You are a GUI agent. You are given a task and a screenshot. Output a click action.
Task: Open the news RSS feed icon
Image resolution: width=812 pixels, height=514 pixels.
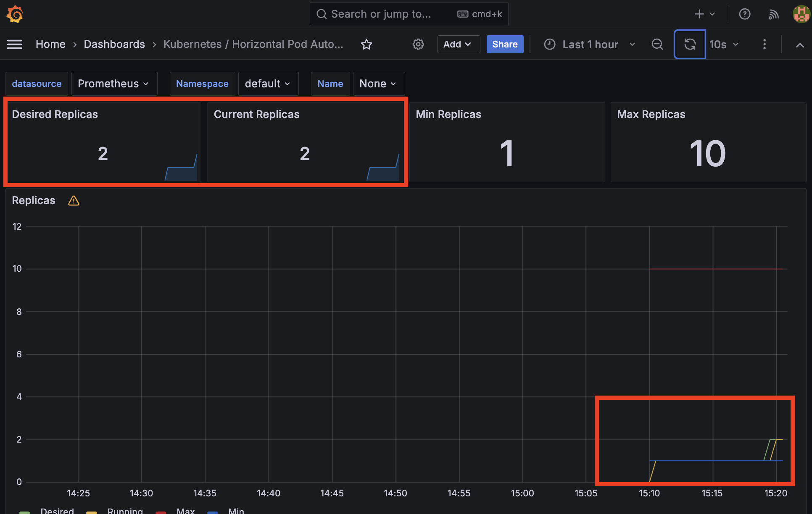click(773, 14)
